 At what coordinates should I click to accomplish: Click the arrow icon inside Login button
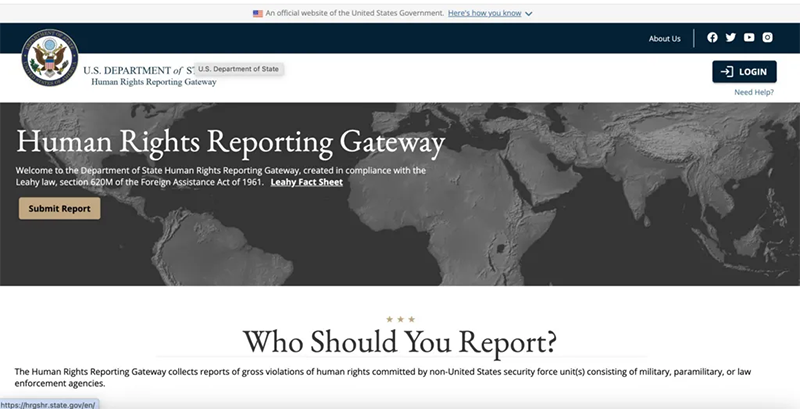click(x=727, y=72)
